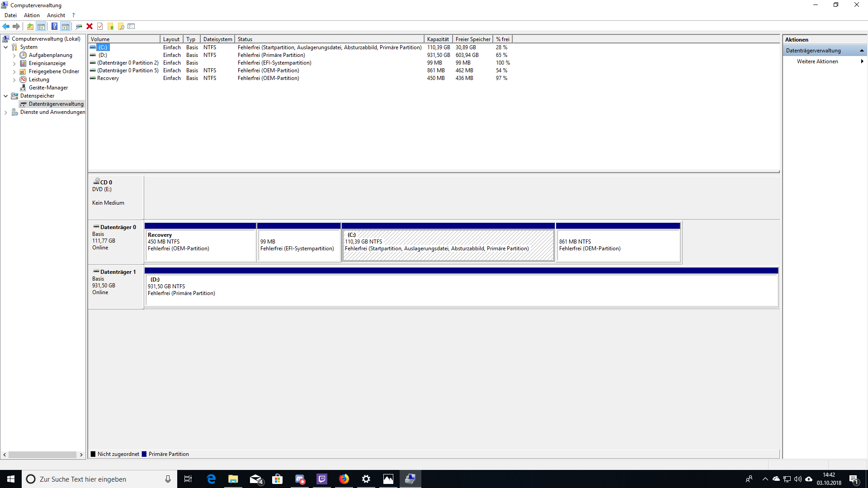Sort by the Status column header
The width and height of the screenshot is (868, 488).
[x=330, y=39]
